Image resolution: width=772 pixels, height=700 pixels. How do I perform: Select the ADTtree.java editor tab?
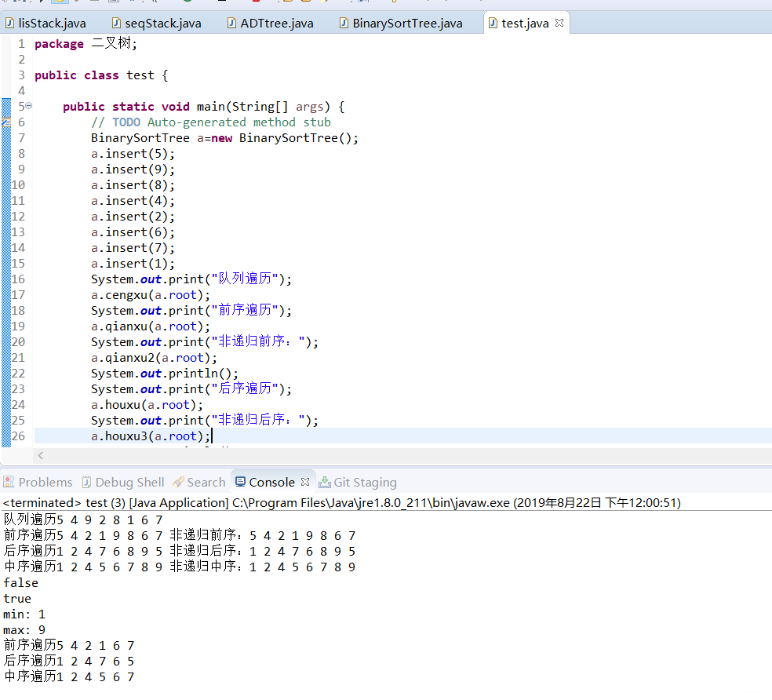tap(271, 24)
